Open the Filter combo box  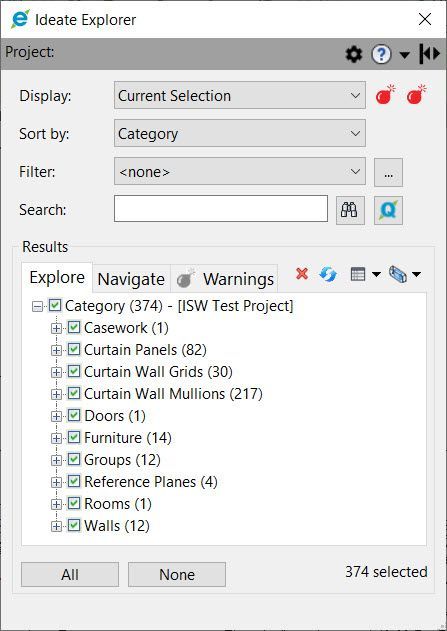pos(240,171)
